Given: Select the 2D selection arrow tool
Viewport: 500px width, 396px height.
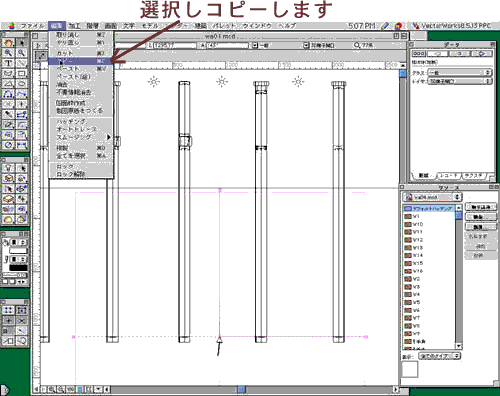Looking at the screenshot, I should click(x=21, y=43).
